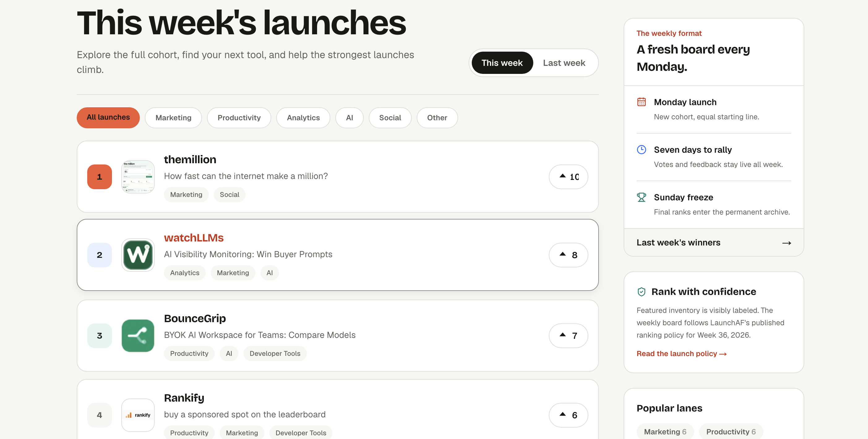
Task: Click the AI tag on BounceGrip
Action: [229, 353]
